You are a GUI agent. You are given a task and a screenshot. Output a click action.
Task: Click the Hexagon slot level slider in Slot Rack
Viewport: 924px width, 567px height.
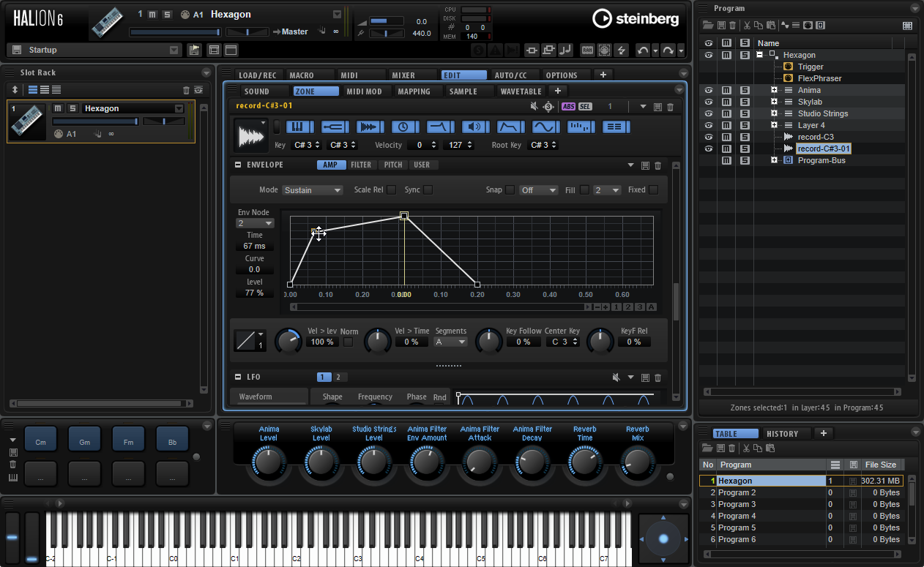94,121
